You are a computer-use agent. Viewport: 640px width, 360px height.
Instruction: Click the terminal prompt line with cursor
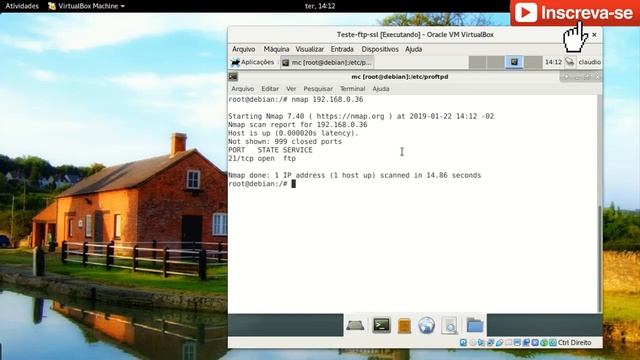click(262, 184)
